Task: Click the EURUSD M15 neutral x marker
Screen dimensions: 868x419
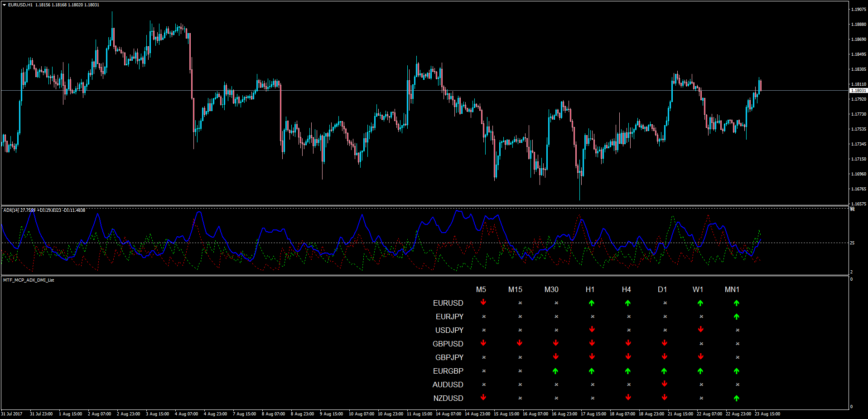Action: point(520,303)
